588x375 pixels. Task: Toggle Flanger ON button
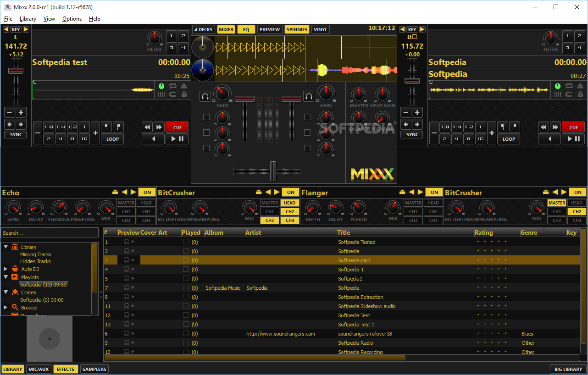tap(434, 192)
